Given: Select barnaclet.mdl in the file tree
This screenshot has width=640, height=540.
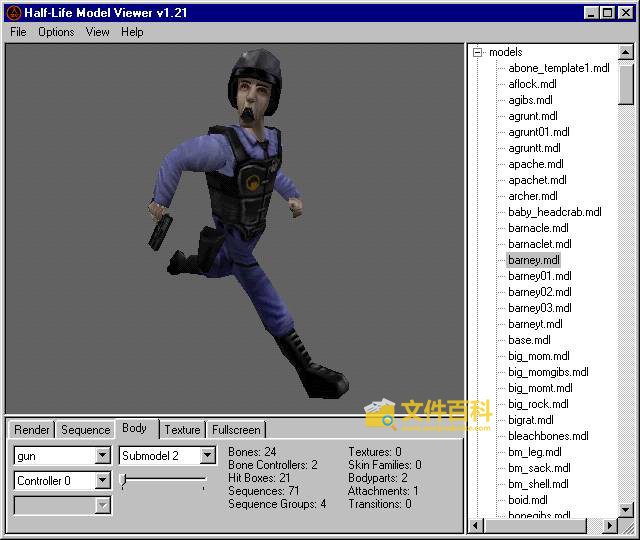Looking at the screenshot, I should coord(540,244).
